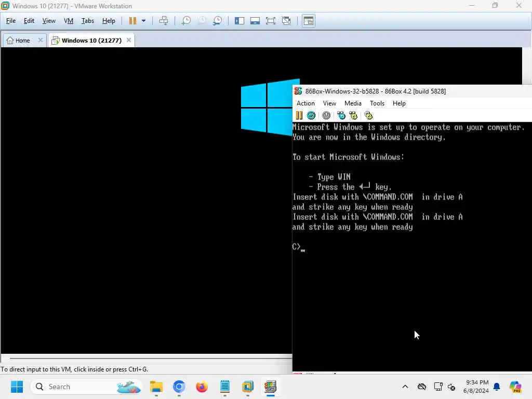
Task: Open VMware Workstation taskbar icon
Action: click(x=248, y=387)
